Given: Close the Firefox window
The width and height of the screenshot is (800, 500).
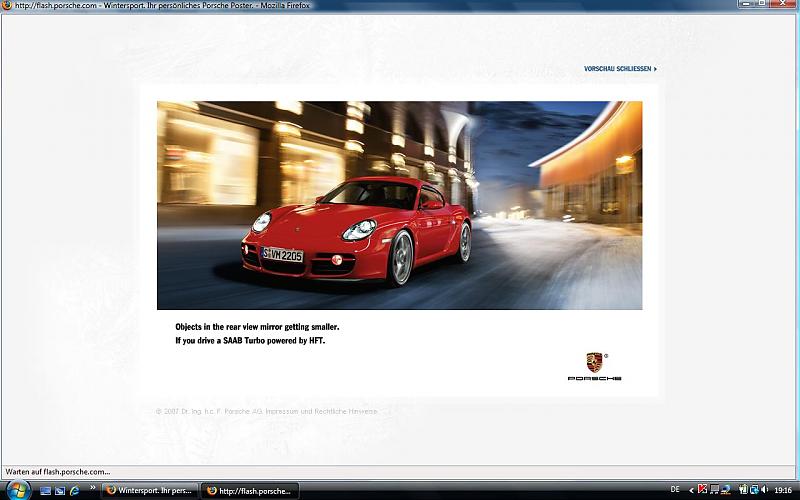Looking at the screenshot, I should 784,4.
